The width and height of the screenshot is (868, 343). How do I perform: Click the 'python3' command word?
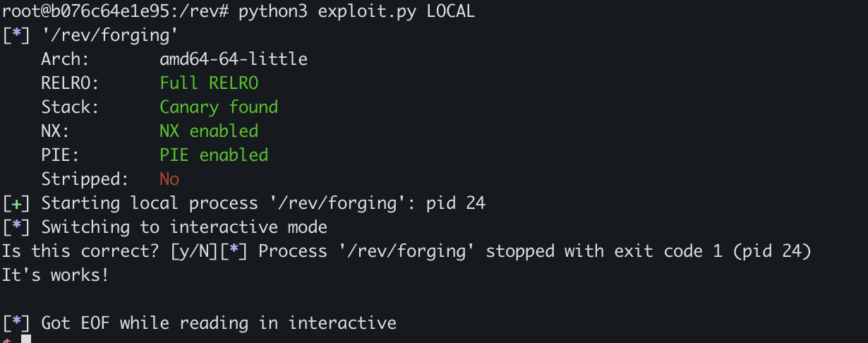tap(273, 11)
